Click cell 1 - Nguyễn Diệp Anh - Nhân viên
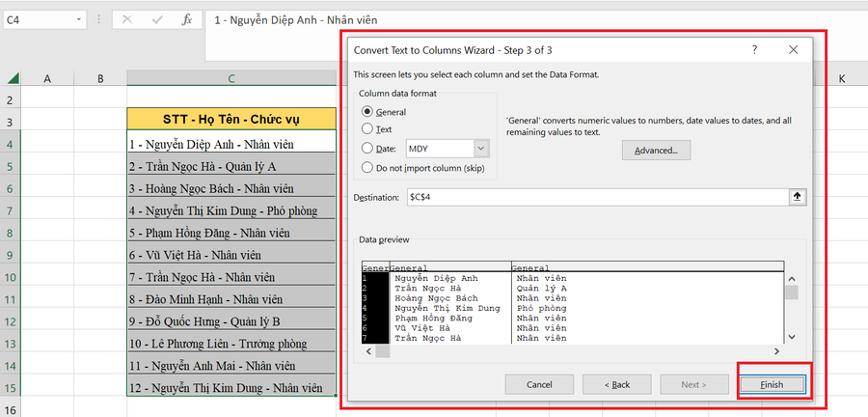868x417 pixels. pyautogui.click(x=231, y=141)
